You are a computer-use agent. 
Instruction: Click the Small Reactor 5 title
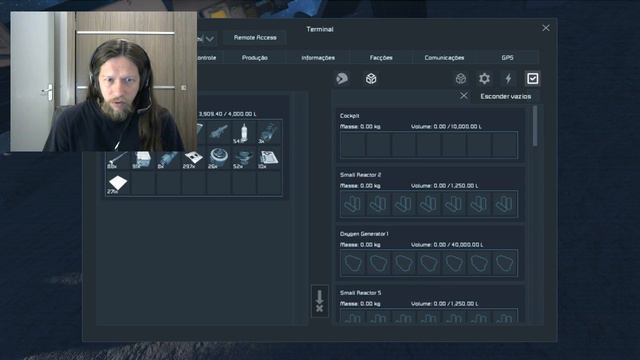point(360,293)
